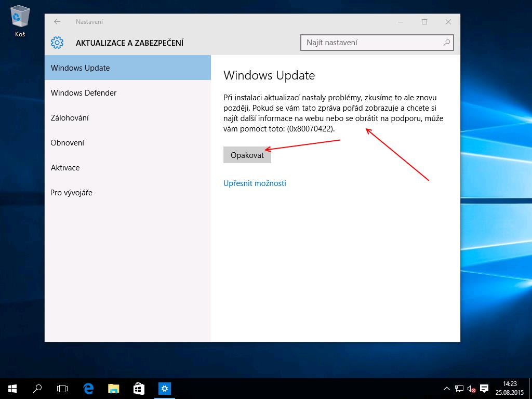Open the Upřesnit možnosti link
This screenshot has height=399, width=532.
click(255, 183)
